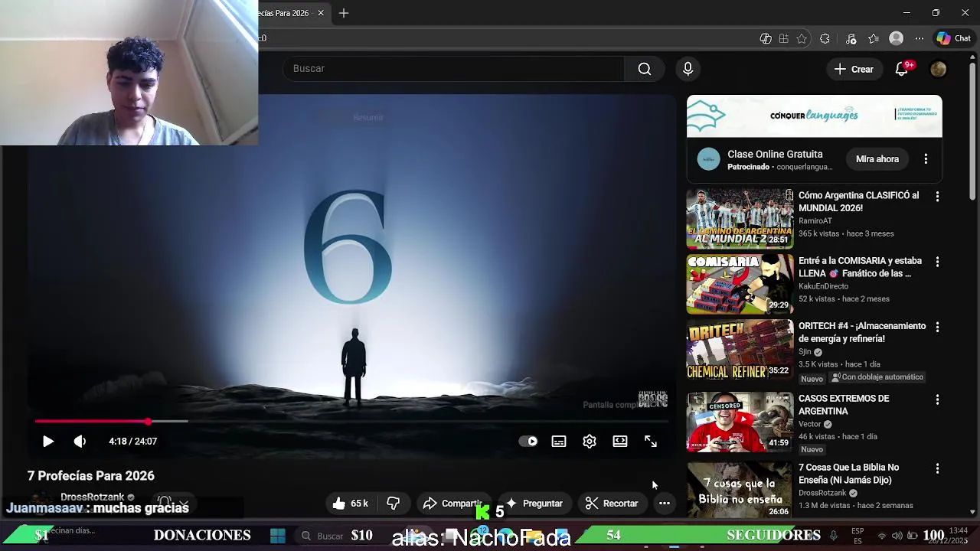Click the progress bar scrubber dot
The width and height of the screenshot is (980, 551).
point(148,422)
